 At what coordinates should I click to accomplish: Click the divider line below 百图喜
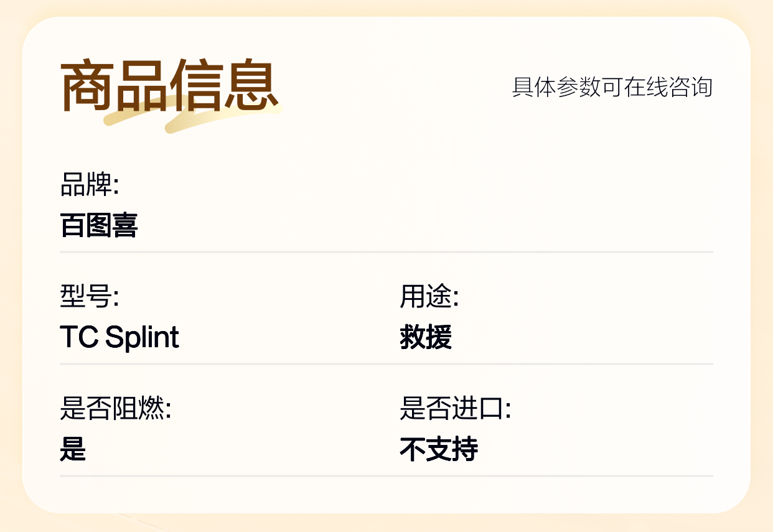pos(386,252)
